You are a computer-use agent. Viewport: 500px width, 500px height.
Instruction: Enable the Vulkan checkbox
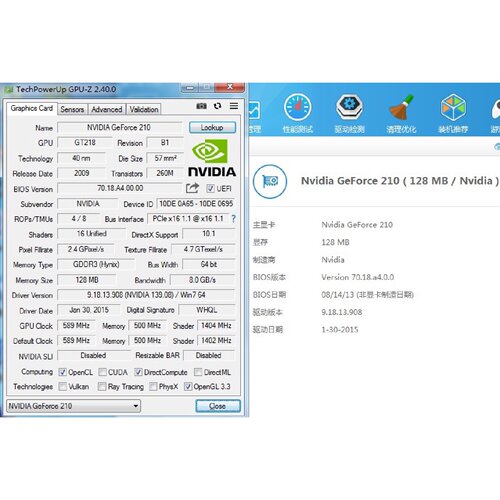point(62,387)
